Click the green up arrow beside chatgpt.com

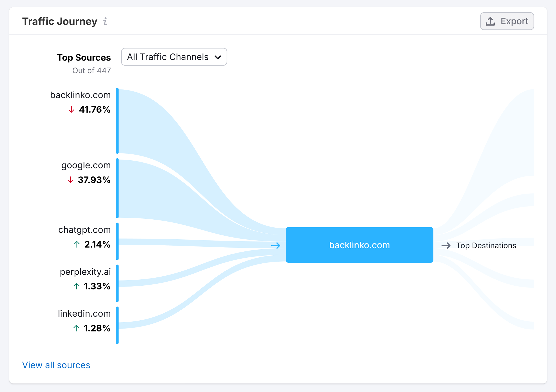(x=77, y=244)
